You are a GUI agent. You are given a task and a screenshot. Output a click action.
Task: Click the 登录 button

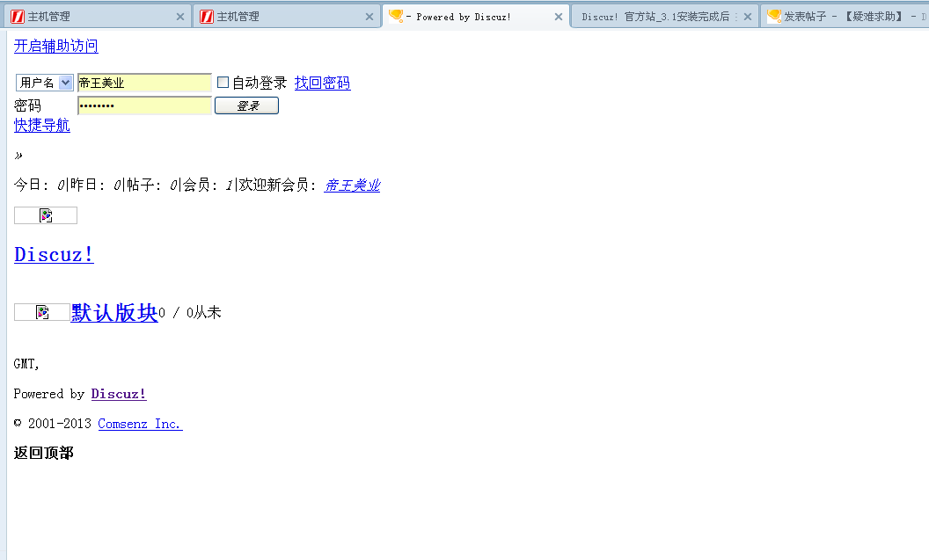246,106
